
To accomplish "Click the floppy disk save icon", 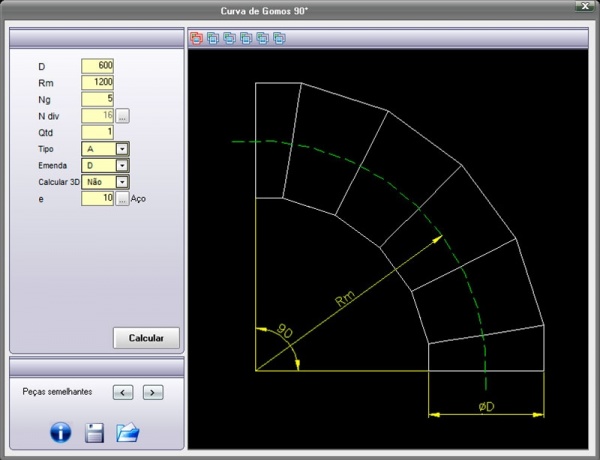I will tap(94, 433).
